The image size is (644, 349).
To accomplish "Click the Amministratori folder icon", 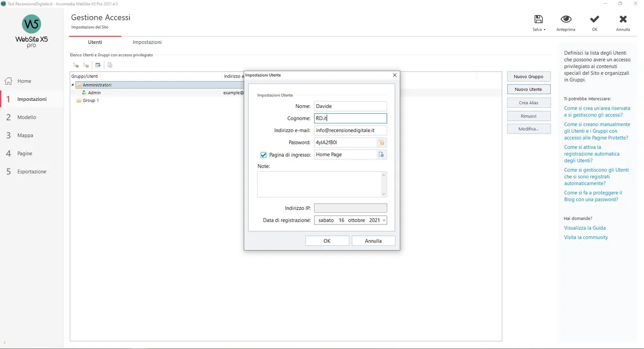I will [x=78, y=85].
